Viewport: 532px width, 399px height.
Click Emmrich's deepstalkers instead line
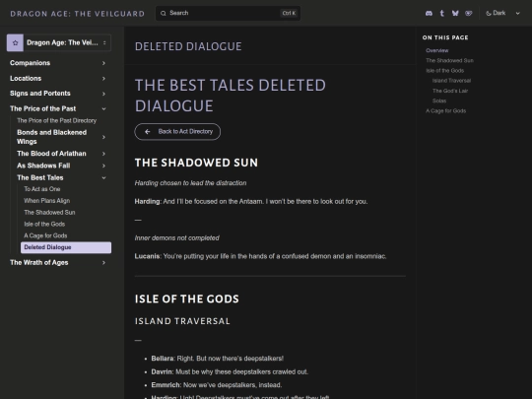(217, 385)
